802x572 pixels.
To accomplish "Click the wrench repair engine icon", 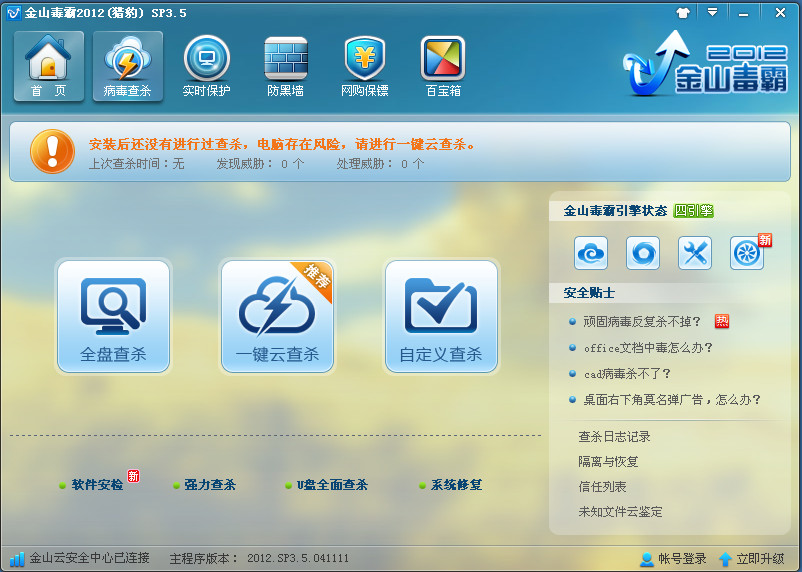I will point(695,253).
